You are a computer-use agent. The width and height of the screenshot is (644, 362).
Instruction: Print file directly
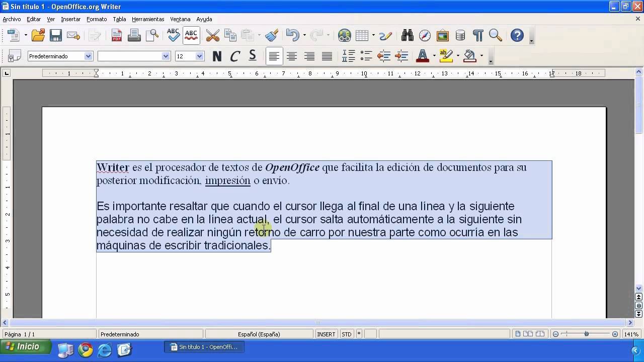coord(134,36)
